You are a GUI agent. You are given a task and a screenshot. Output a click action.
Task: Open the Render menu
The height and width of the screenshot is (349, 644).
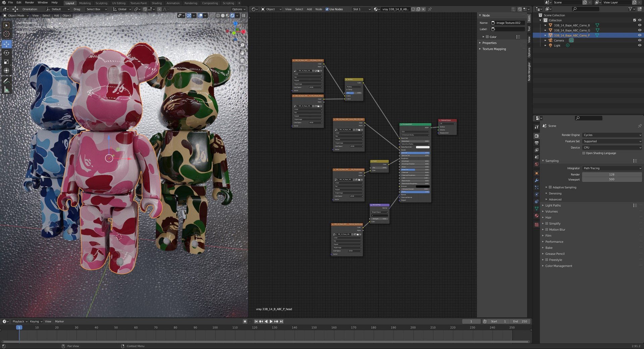[30, 2]
